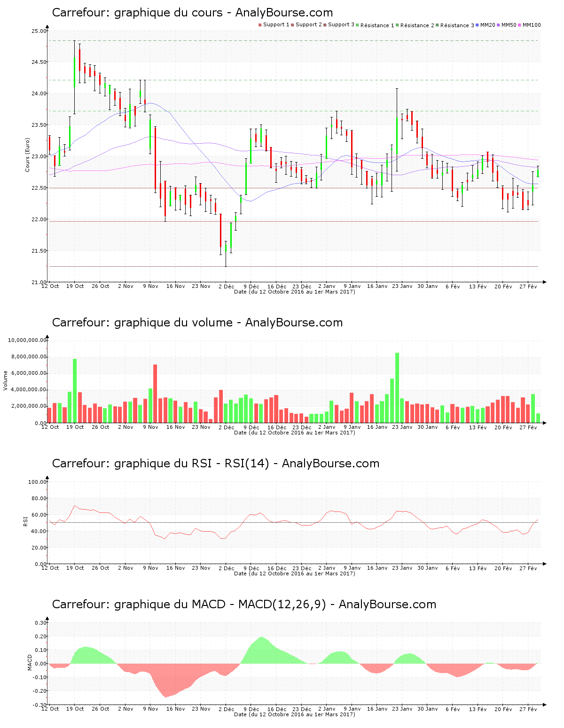Click the 4,000,000.00 volume axis value

click(29, 390)
